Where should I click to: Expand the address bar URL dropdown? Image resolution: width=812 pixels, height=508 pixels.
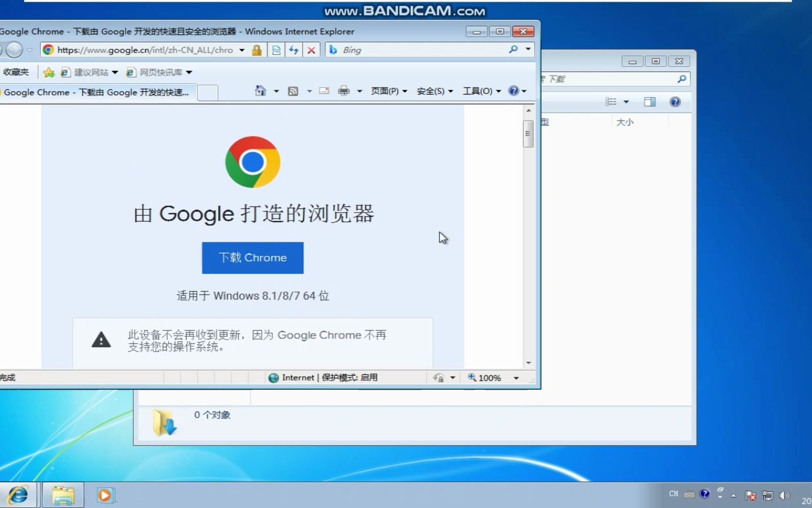click(242, 50)
